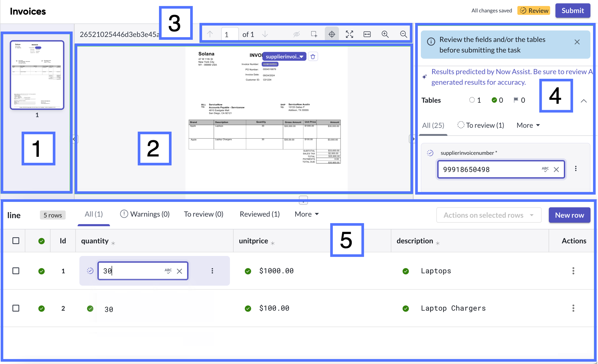Click row 2 quantity green check icon
598x364 pixels.
tap(90, 309)
